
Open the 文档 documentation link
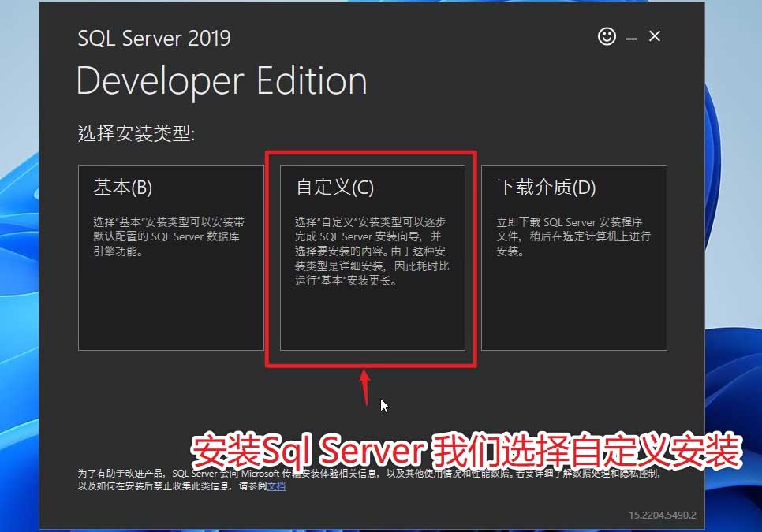pyautogui.click(x=277, y=485)
